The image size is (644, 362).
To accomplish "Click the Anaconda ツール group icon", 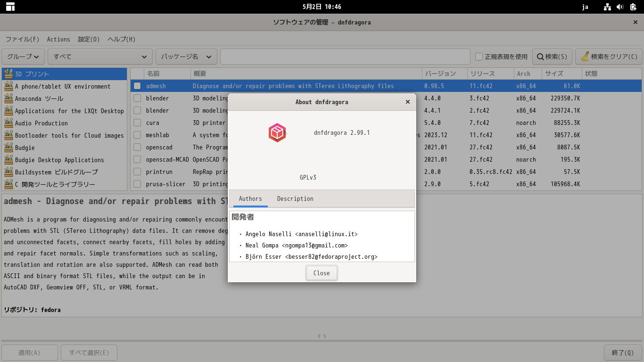I will [x=8, y=98].
